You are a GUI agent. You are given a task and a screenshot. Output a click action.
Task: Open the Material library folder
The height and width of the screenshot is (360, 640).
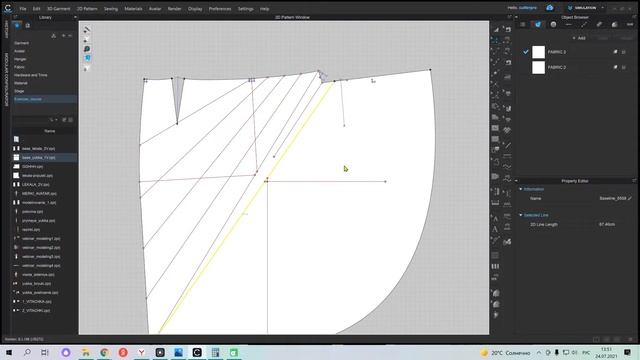(x=20, y=83)
